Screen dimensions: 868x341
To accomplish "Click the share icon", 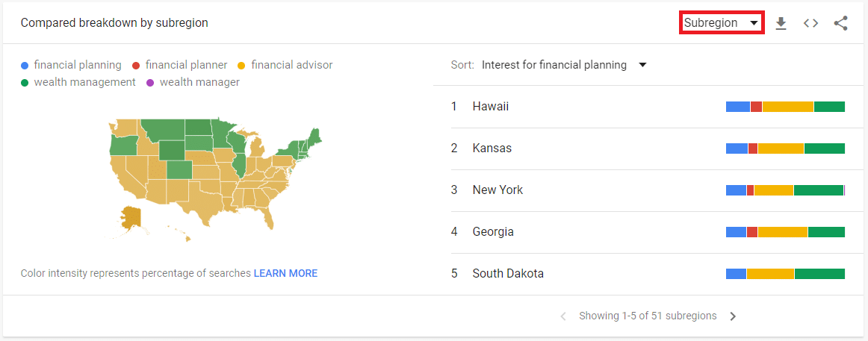I will point(840,23).
